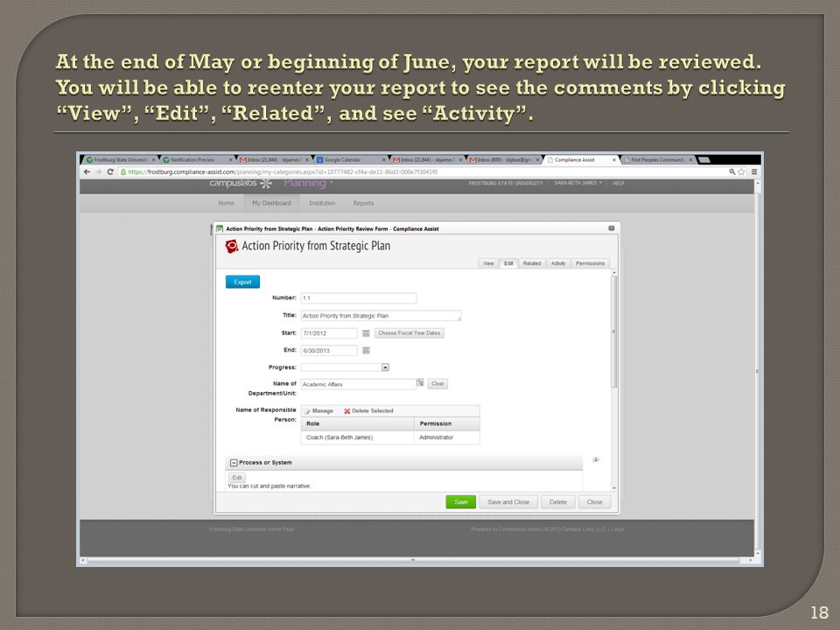Click the Delete button in the dialog footer

pos(557,502)
